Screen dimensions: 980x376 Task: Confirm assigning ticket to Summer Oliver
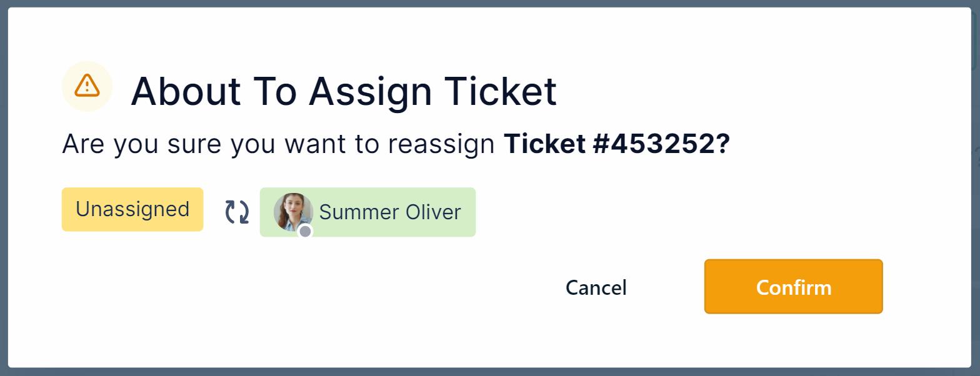(x=793, y=287)
